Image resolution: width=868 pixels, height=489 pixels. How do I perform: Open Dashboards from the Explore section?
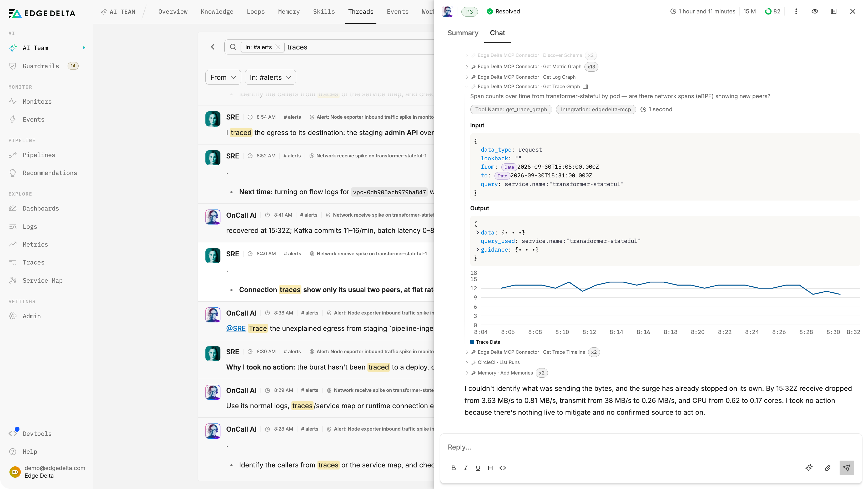41,208
